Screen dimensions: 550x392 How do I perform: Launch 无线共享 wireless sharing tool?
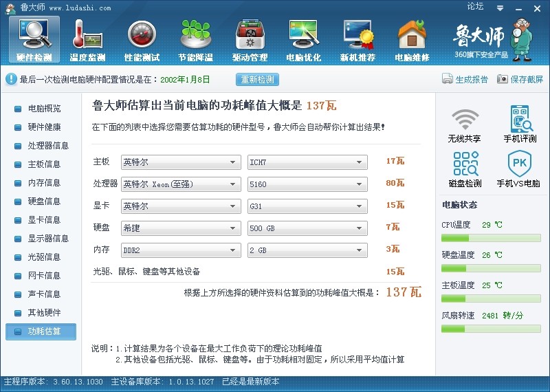[464, 124]
